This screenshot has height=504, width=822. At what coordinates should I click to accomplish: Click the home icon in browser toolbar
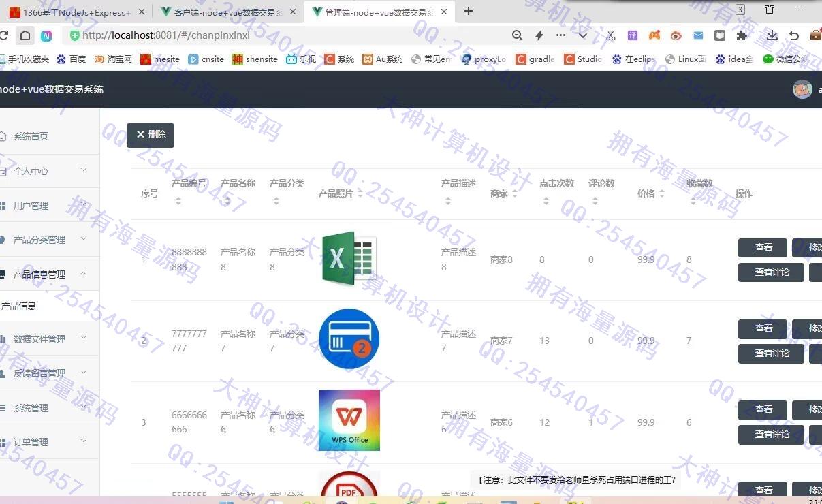(x=25, y=35)
